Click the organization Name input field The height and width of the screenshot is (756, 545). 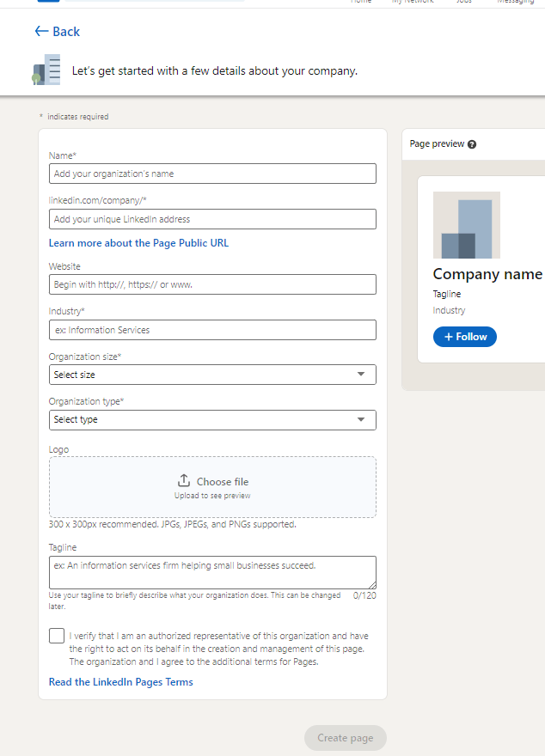212,173
